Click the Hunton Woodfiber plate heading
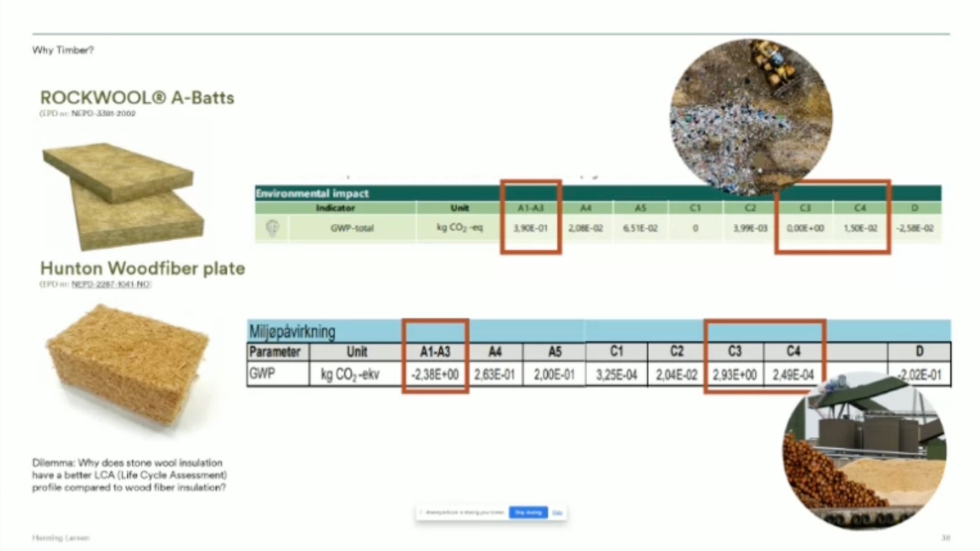The image size is (980, 551). [142, 268]
